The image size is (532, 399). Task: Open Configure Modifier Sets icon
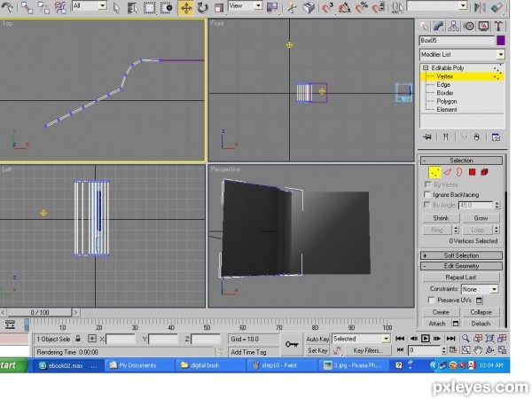[x=496, y=137]
